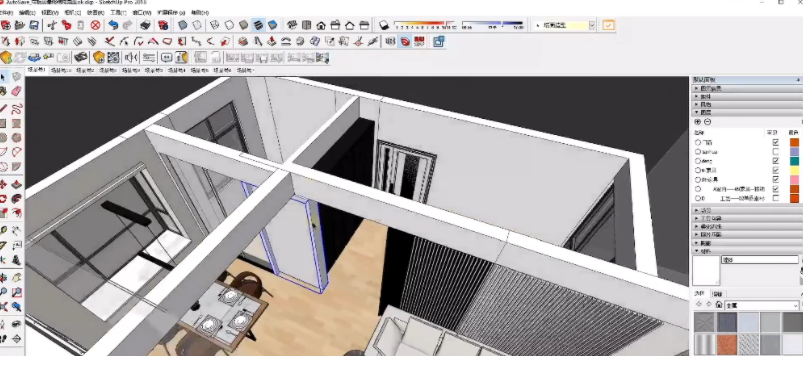
Task: Click teal color swatch of deng layer
Action: click(794, 161)
